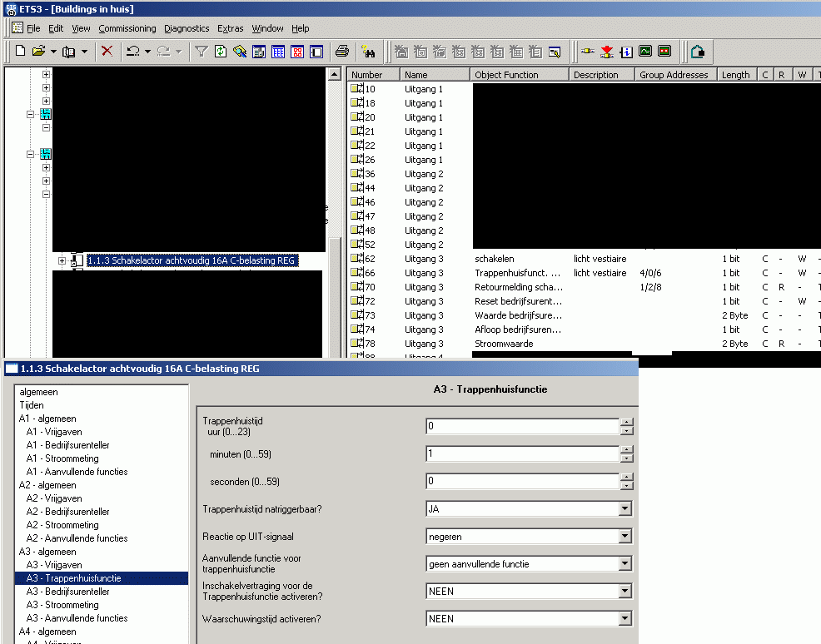Click the red group monitor icon
The width and height of the screenshot is (821, 644).
point(664,52)
